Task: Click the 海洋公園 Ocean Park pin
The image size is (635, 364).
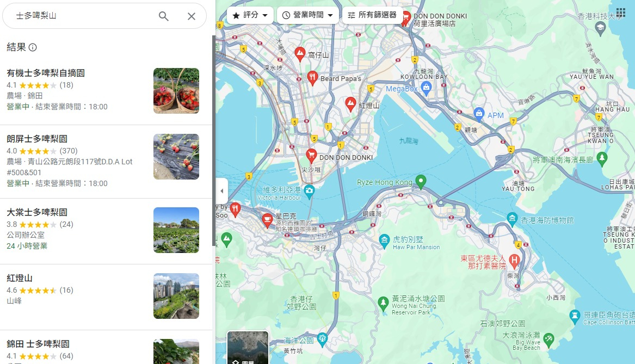Action: [322, 340]
